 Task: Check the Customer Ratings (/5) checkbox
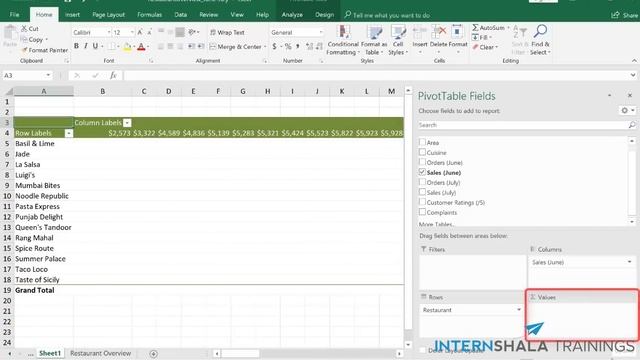[422, 202]
